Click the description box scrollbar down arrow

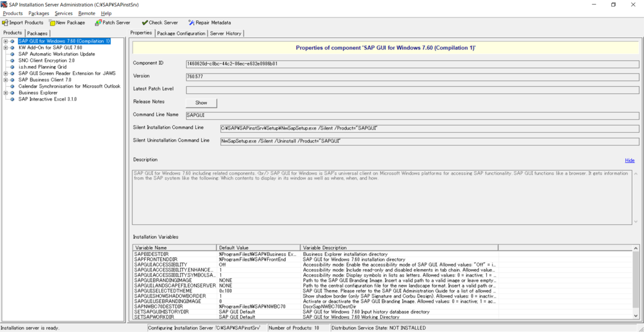[x=636, y=222]
